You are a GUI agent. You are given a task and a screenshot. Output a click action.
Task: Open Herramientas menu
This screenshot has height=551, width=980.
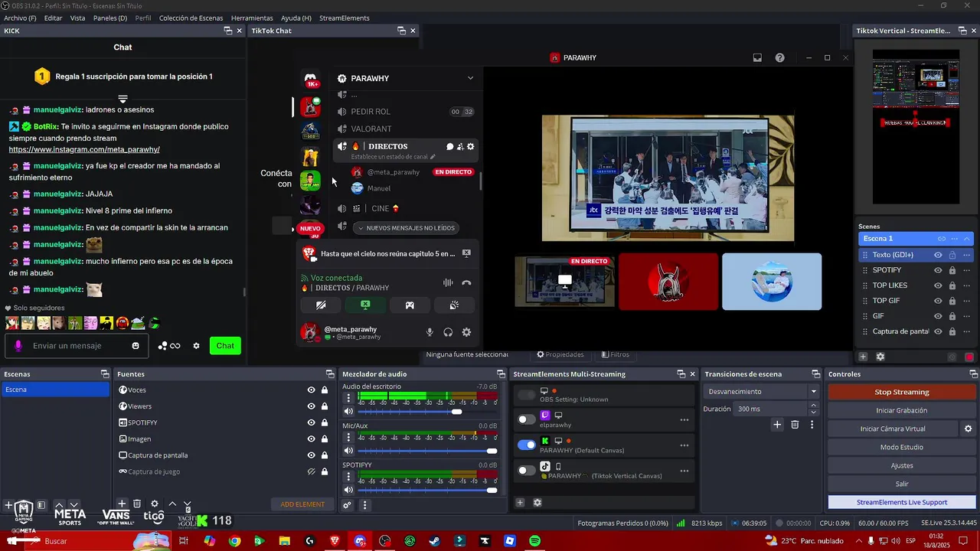pyautogui.click(x=252, y=18)
